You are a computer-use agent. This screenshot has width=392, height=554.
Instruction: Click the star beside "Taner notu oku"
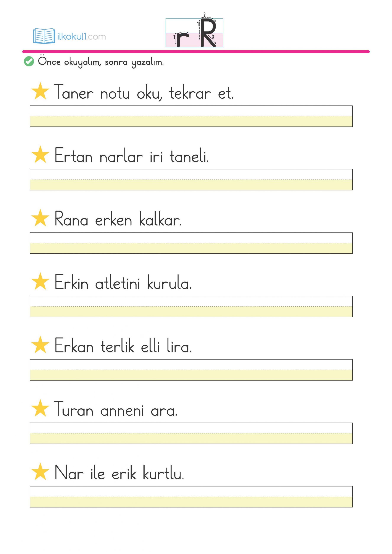pyautogui.click(x=40, y=91)
